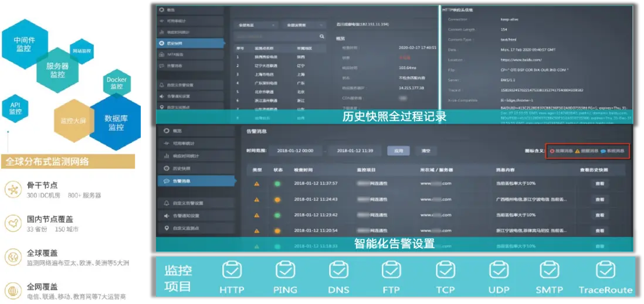Click 查看 for the 11:23:42 alert
Screen dimensions: 644x304
pos(600,215)
